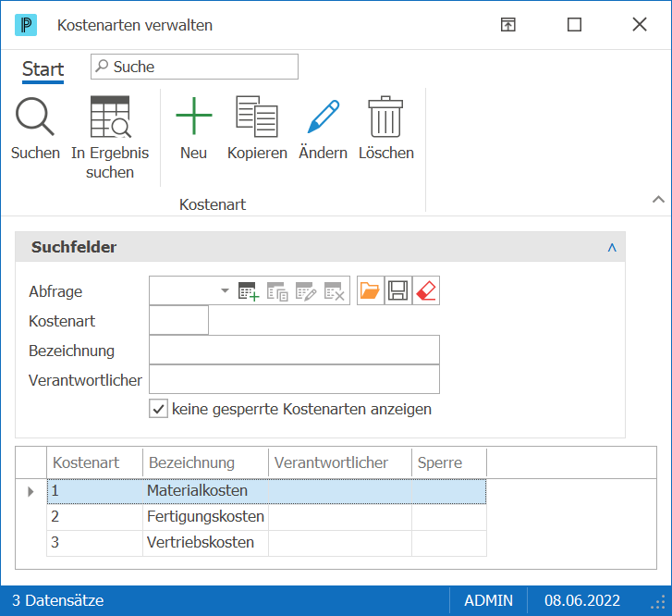Click the resize grip in status bar
The height and width of the screenshot is (616, 672).
tap(658, 601)
